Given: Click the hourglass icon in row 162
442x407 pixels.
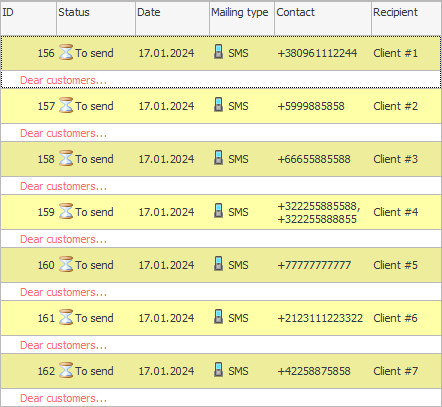Looking at the screenshot, I should click(66, 371).
